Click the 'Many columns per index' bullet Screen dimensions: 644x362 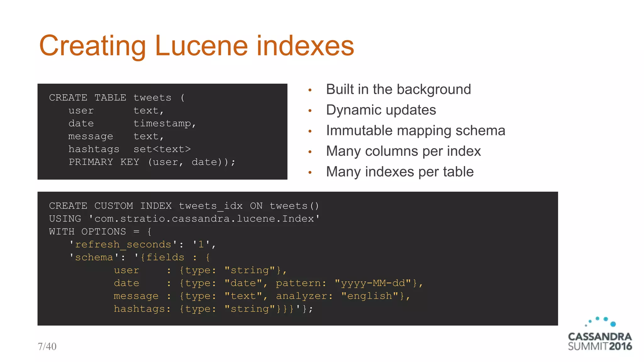click(x=403, y=151)
